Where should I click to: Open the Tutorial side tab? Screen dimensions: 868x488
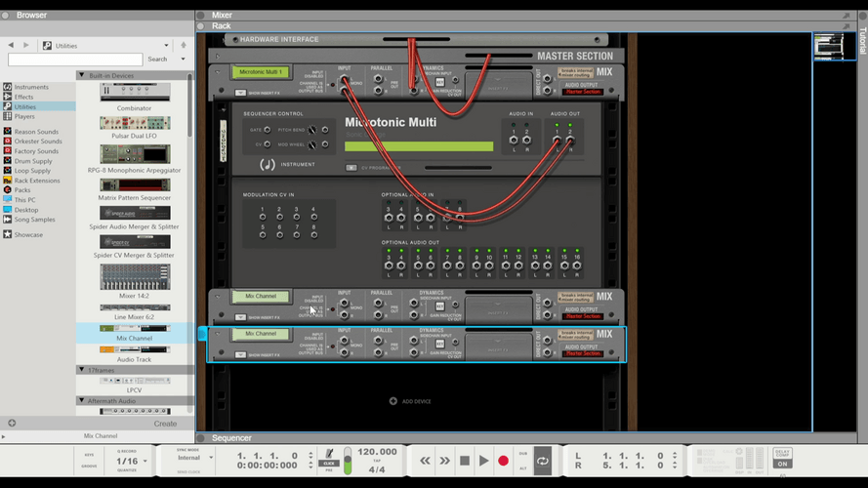(862, 40)
